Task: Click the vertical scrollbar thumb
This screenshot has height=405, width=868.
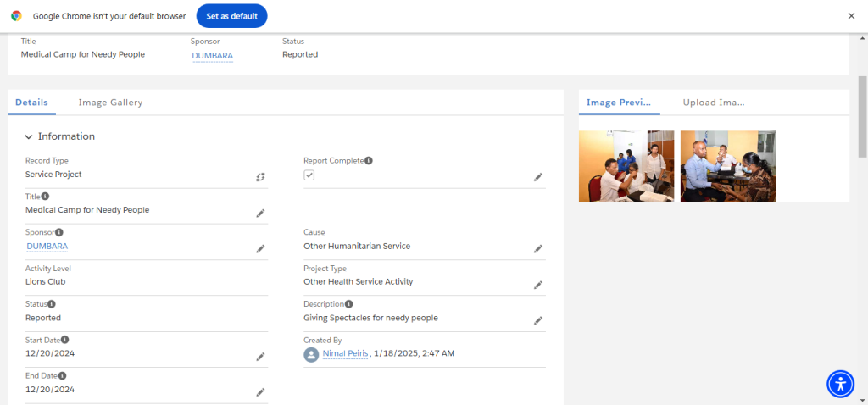Action: tap(862, 117)
